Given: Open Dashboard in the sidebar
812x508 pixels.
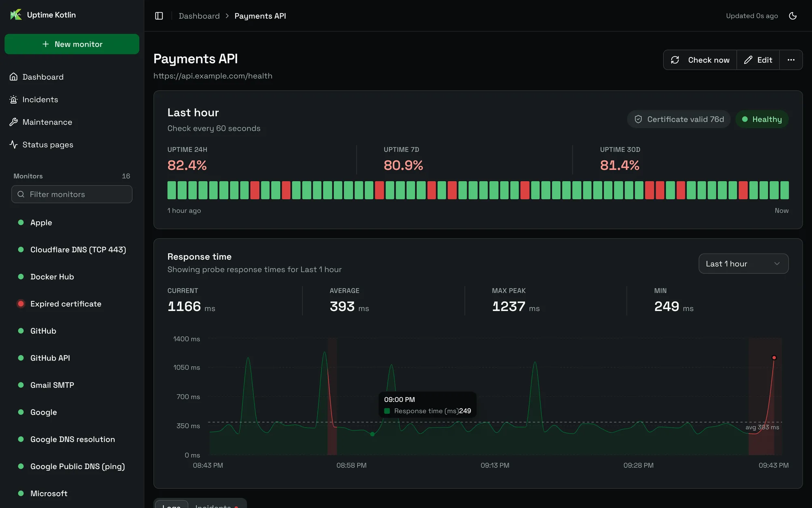Looking at the screenshot, I should click(x=72, y=77).
